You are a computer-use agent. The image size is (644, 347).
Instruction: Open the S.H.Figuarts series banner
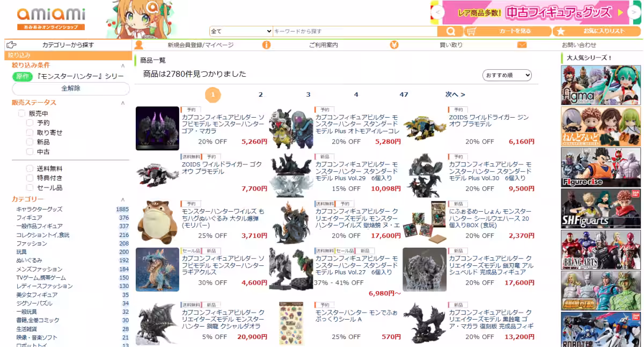[x=601, y=208]
